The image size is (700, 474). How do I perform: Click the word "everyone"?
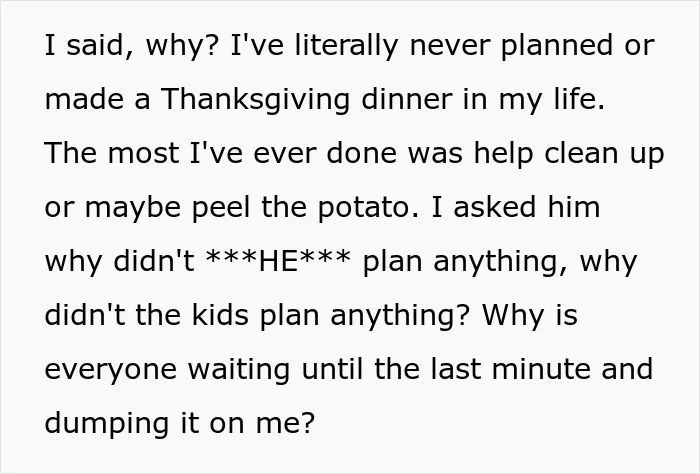111,371
